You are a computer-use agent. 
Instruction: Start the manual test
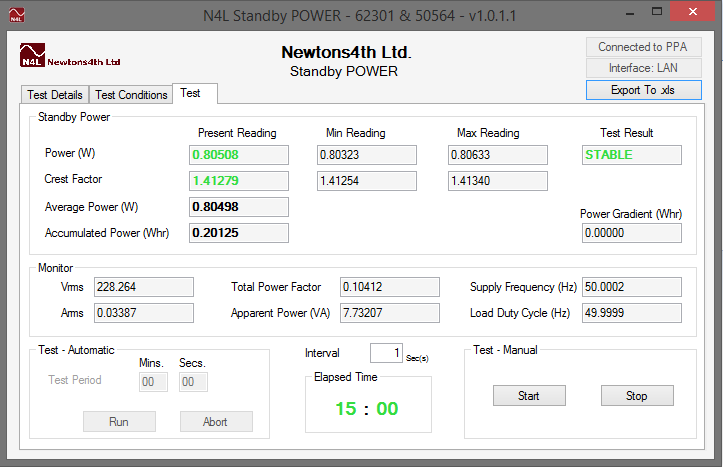pos(529,396)
